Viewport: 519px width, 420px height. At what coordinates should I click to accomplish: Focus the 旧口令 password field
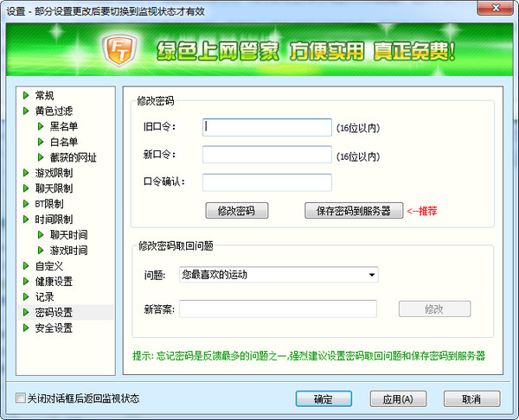(266, 128)
